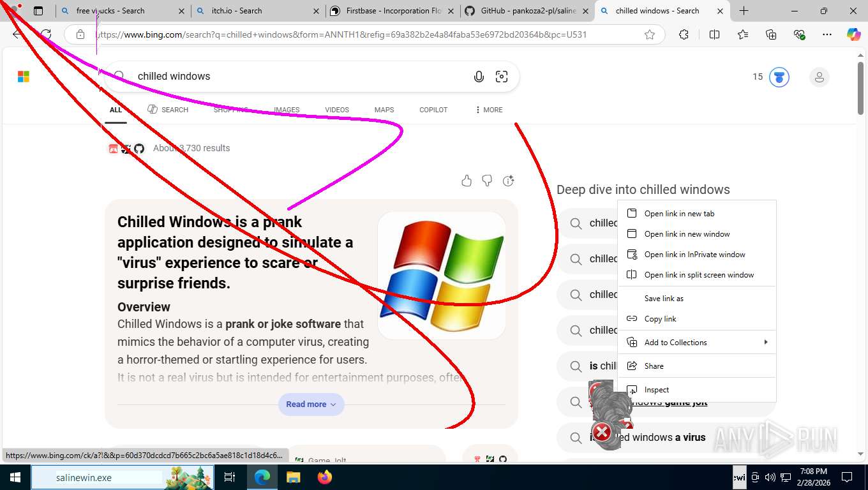The height and width of the screenshot is (490, 868).
Task: Choose Open link in new tab
Action: [x=697, y=214]
